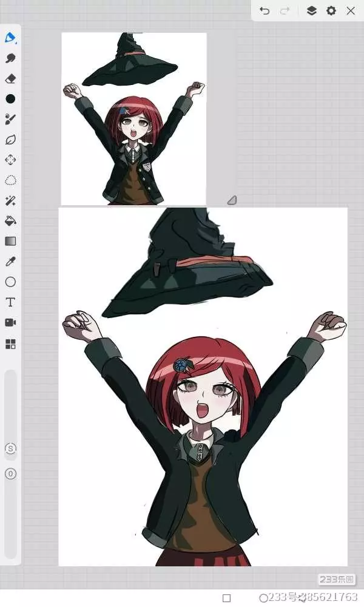Open the grid panels tool
Screen dimensions: 364x607
coord(10,344)
